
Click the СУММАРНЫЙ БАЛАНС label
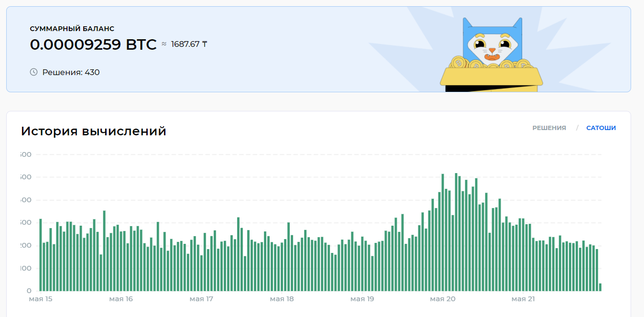coord(72,29)
